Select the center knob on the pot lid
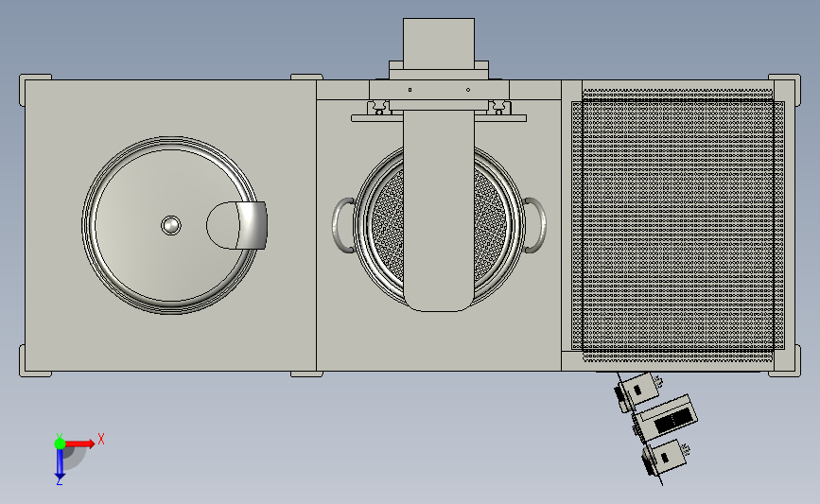 click(170, 225)
